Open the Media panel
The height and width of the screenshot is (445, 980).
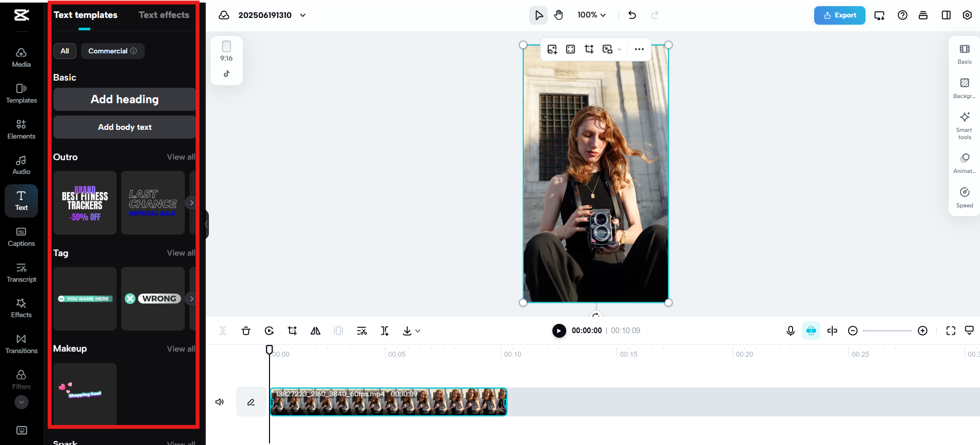21,57
